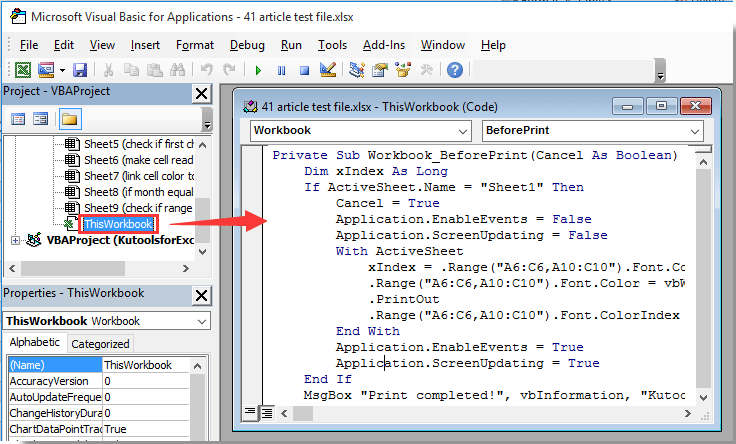Screen dimensions: 736x444
Task: Switch to the Categorized properties tab
Action: tap(99, 344)
